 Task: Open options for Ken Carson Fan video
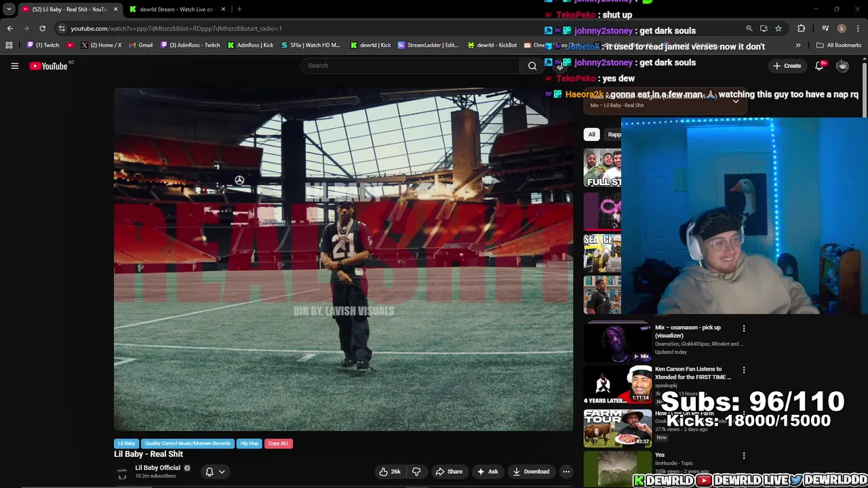tap(744, 370)
